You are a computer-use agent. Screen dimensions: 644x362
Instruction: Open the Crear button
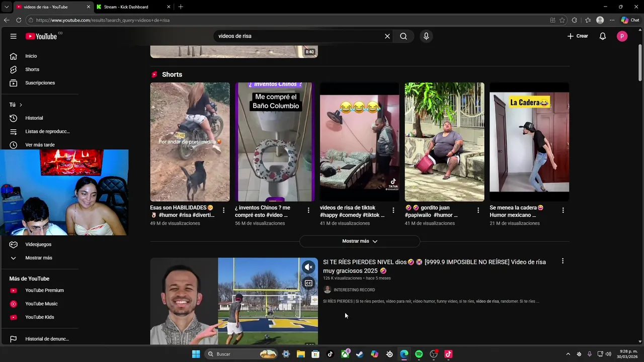(578, 36)
